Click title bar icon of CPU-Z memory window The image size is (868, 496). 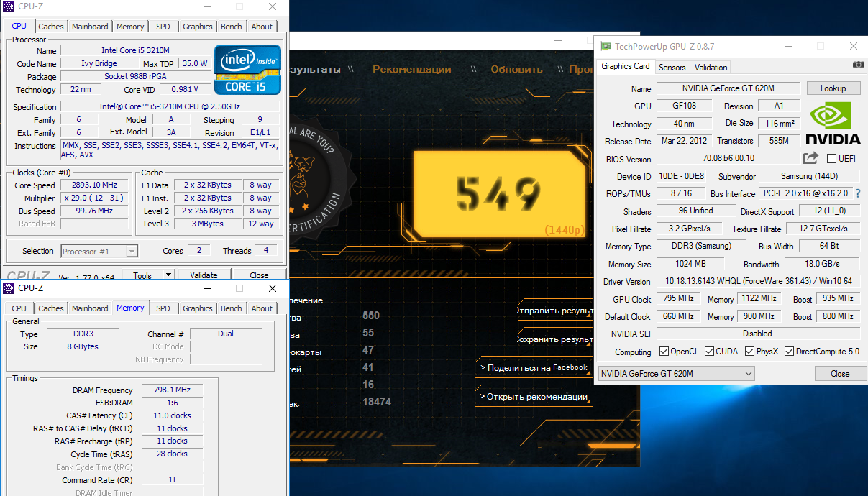[9, 288]
